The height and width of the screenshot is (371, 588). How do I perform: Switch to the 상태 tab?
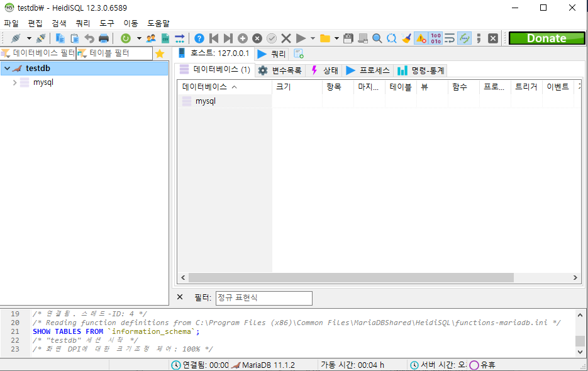(x=325, y=70)
